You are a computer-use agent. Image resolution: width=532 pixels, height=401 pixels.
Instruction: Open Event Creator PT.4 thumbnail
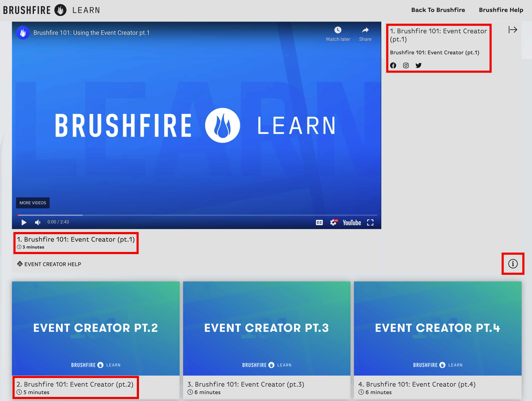(438, 329)
